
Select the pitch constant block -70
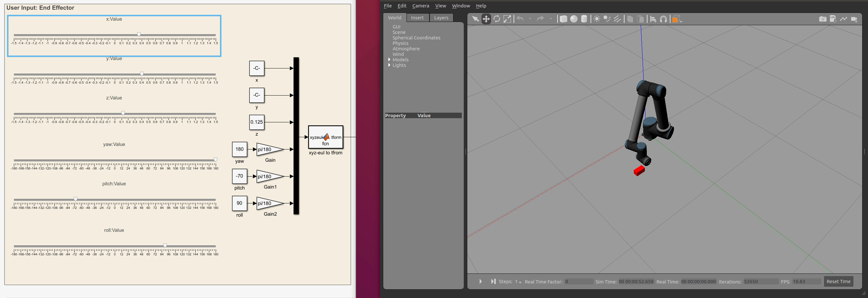[240, 176]
